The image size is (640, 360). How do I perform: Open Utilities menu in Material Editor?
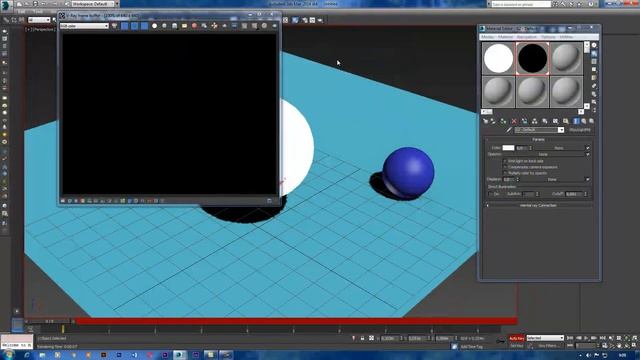566,37
